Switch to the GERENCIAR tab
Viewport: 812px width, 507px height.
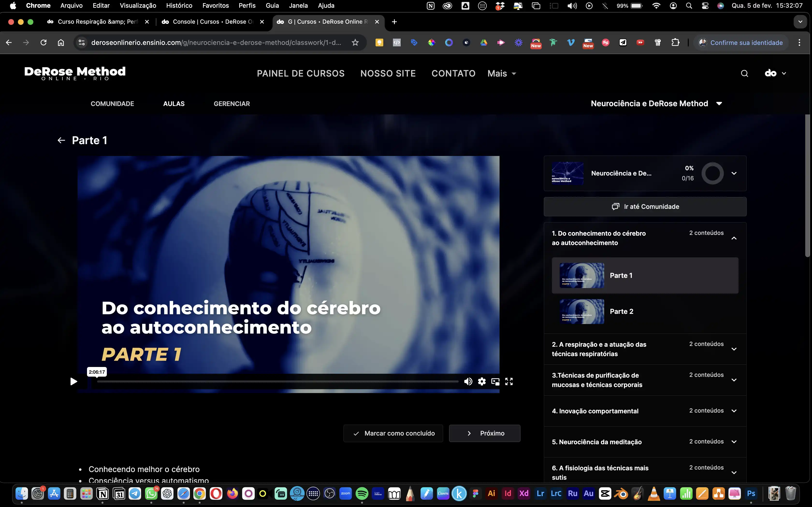click(x=232, y=104)
